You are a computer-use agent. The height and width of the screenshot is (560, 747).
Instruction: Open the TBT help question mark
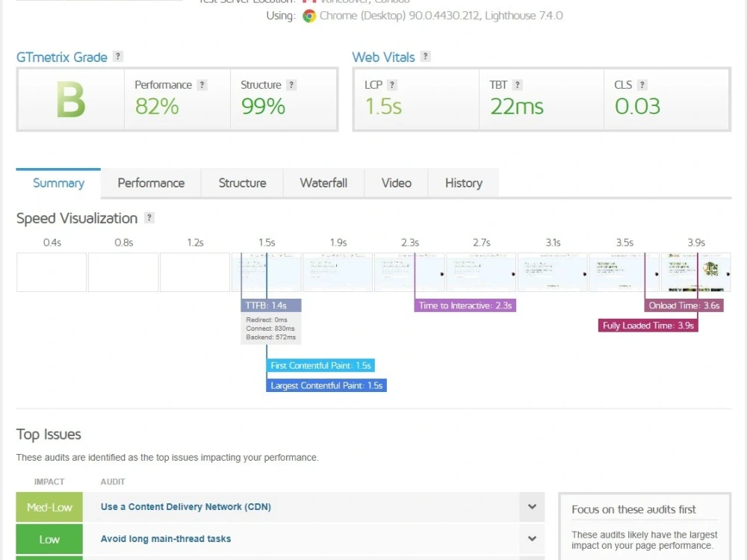coord(518,85)
